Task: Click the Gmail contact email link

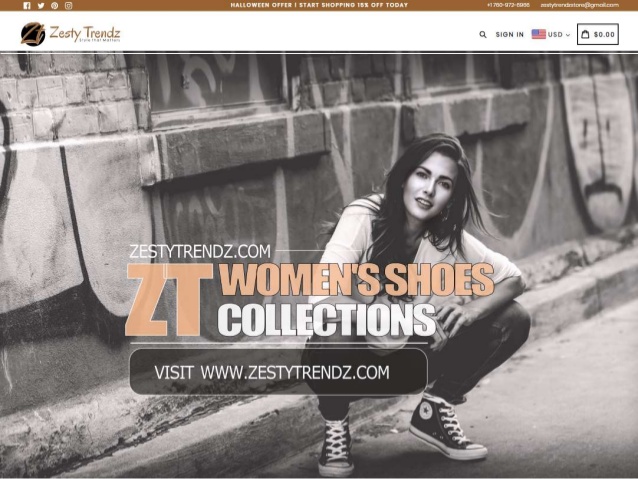Action: (579, 5)
